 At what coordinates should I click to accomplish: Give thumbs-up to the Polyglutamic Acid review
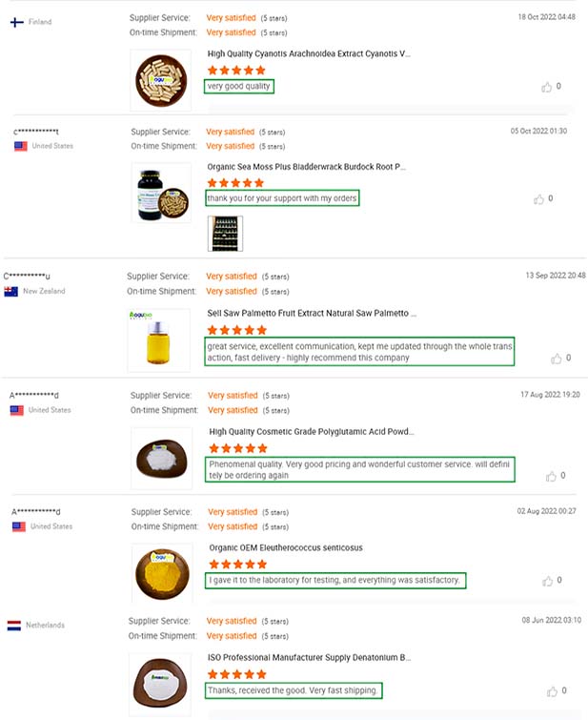pos(550,476)
